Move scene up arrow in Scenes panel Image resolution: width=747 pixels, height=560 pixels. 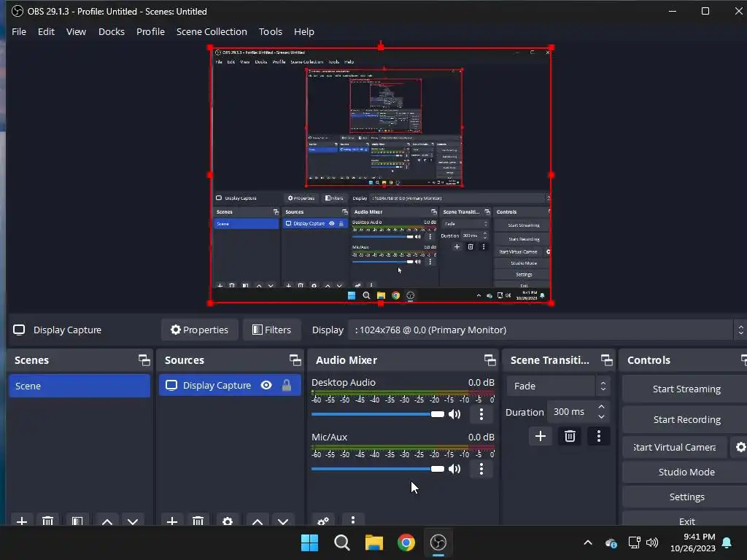(x=107, y=521)
